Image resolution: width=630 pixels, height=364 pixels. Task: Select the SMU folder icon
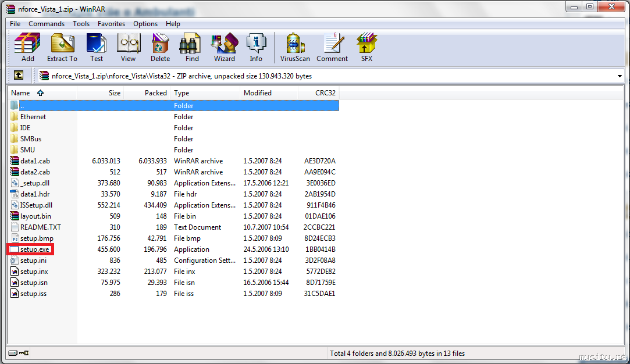15,149
